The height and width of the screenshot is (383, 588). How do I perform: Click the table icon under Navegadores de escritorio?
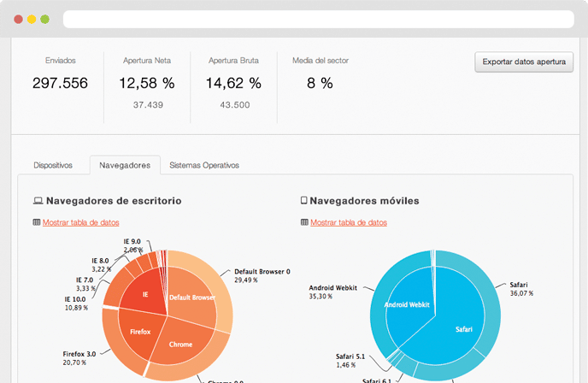click(x=37, y=222)
